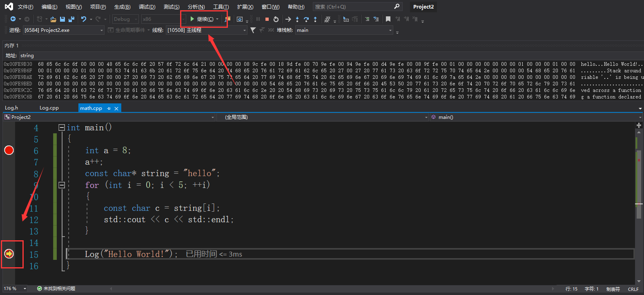
Task: Toggle the pin on math.cpp tab
Action: (x=109, y=108)
